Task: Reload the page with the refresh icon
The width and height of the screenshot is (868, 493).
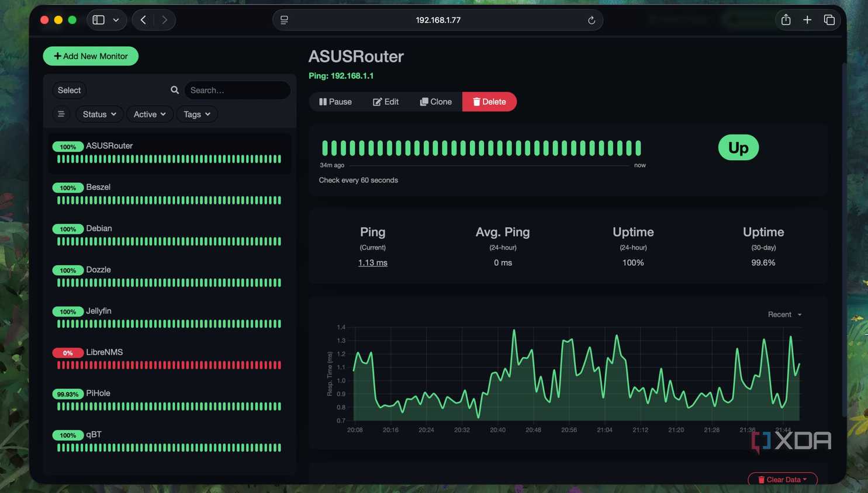Action: [592, 20]
